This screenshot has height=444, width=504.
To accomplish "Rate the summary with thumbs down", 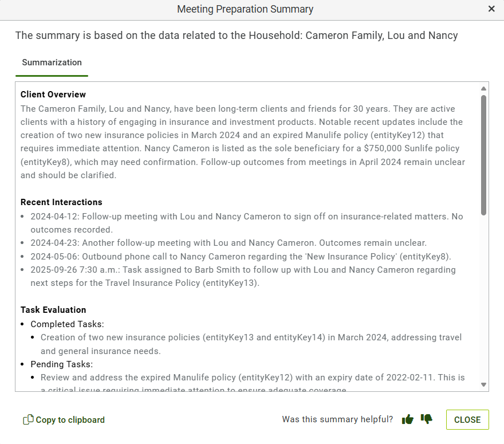I will (x=427, y=419).
